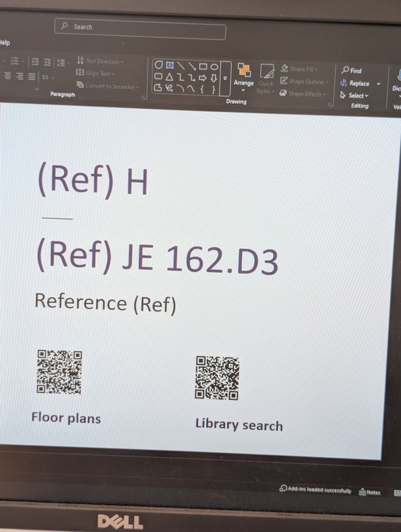Select the Freeform shape tool
Screen dimensions: 401x532
pyautogui.click(x=158, y=88)
